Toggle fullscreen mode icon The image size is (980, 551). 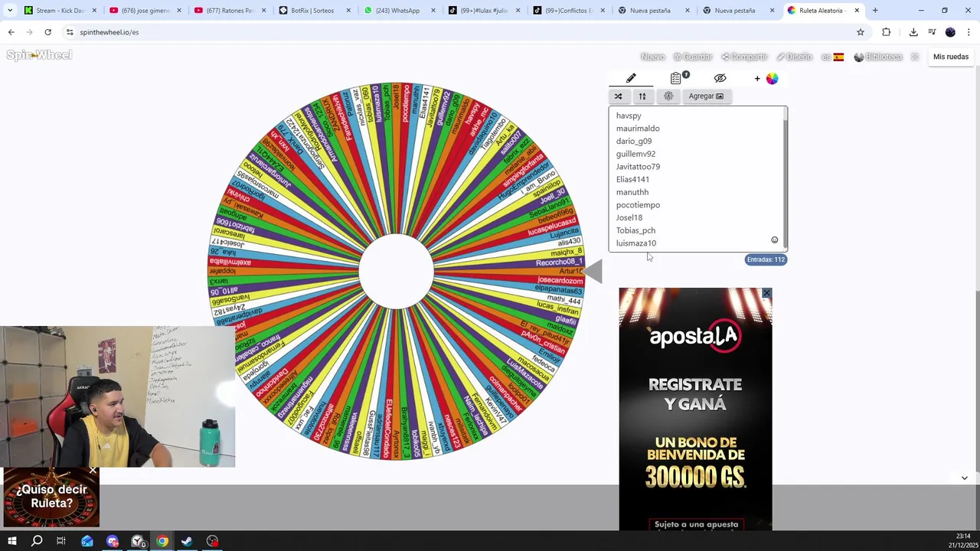(915, 57)
